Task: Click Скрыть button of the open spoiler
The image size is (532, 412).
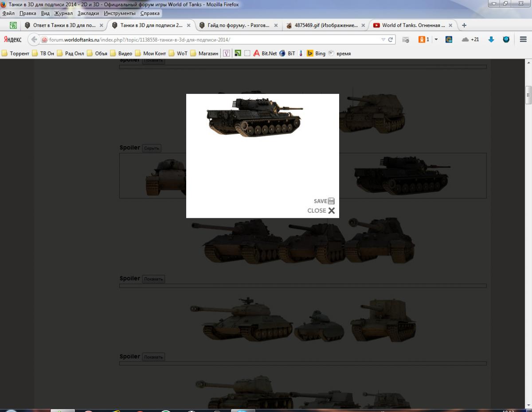Action: [x=152, y=148]
